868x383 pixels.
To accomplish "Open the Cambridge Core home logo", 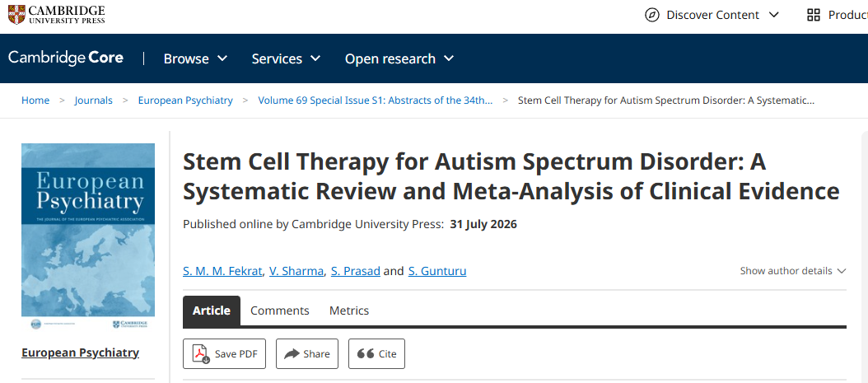I will 66,58.
